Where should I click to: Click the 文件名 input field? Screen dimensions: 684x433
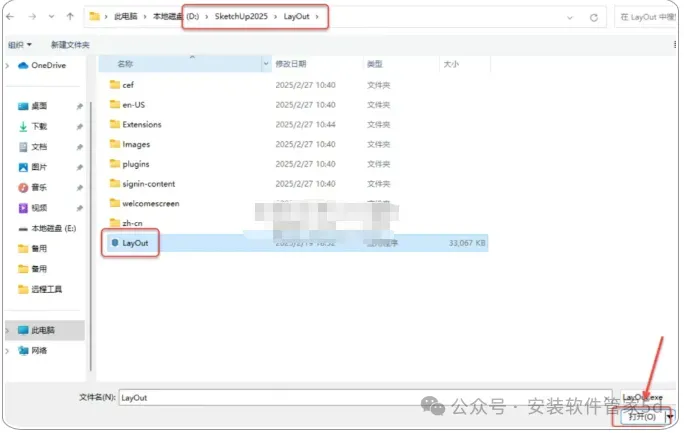pos(365,397)
